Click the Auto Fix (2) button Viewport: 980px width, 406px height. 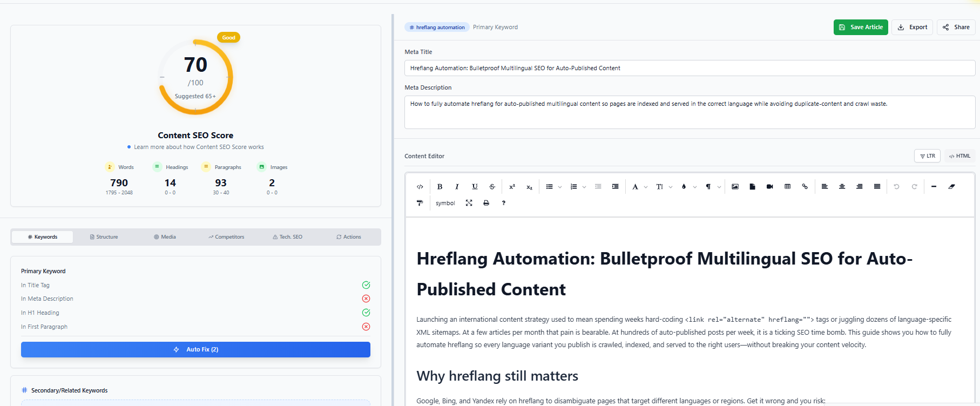point(195,349)
